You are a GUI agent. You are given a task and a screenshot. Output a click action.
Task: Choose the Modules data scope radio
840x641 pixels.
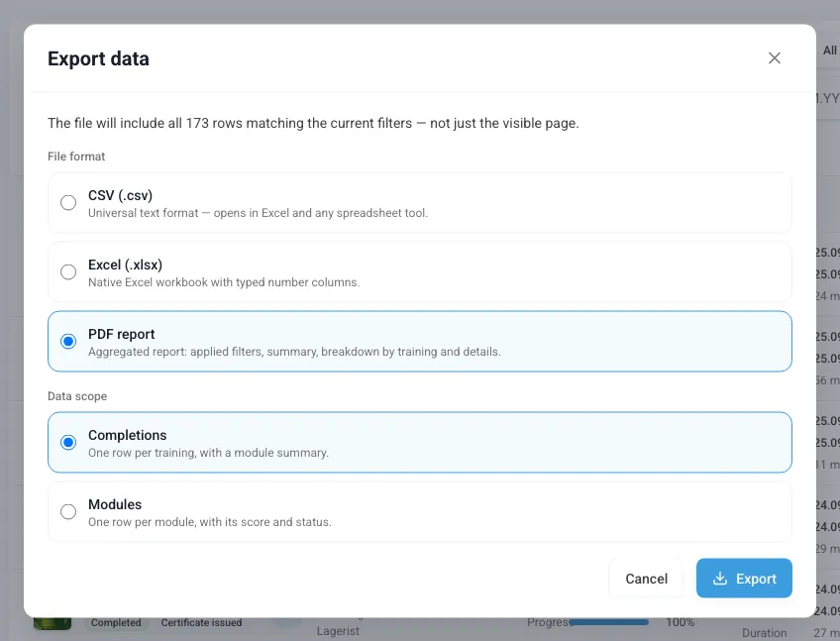(x=68, y=511)
